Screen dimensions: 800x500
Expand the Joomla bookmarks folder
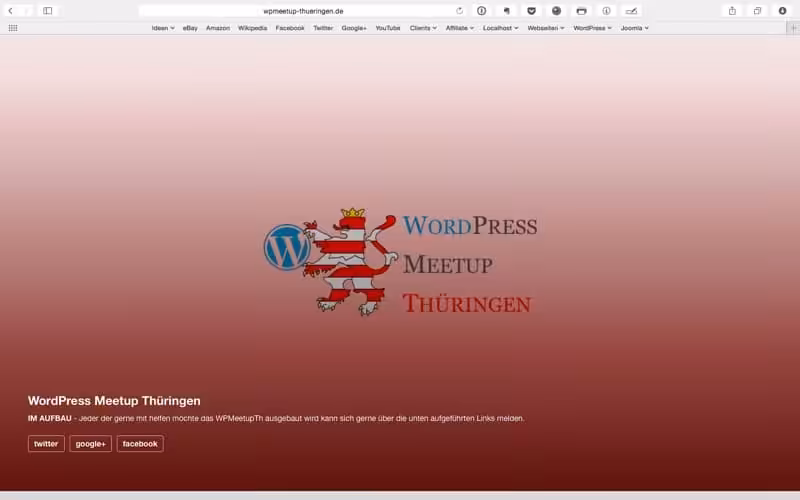(x=635, y=28)
